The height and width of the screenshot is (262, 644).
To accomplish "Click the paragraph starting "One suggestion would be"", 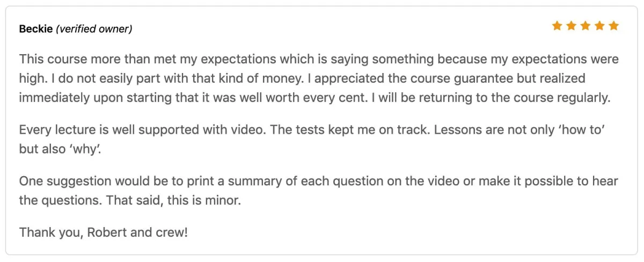I will [319, 191].
